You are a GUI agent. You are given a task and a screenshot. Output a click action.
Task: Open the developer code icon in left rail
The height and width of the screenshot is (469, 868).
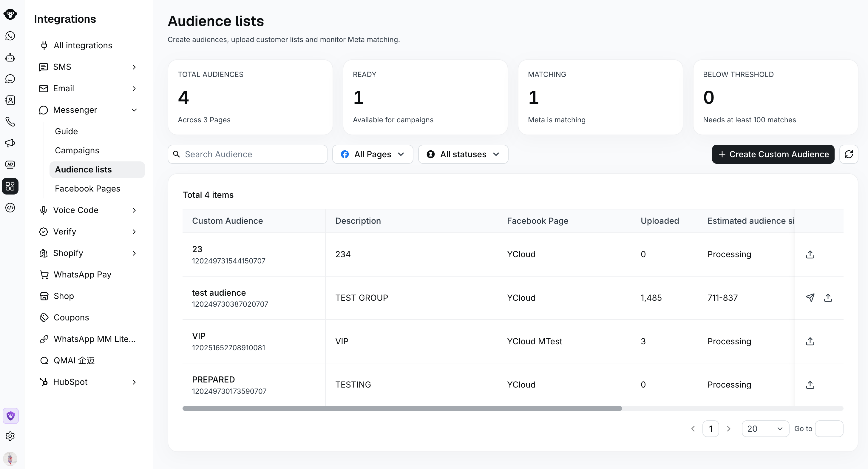(10, 208)
